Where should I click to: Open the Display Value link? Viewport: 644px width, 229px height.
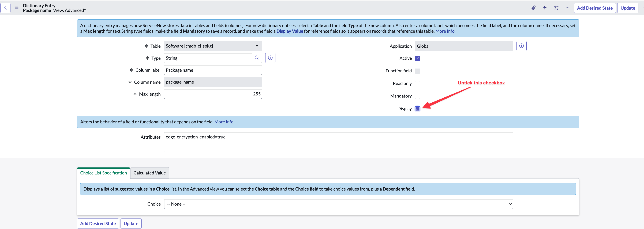290,31
